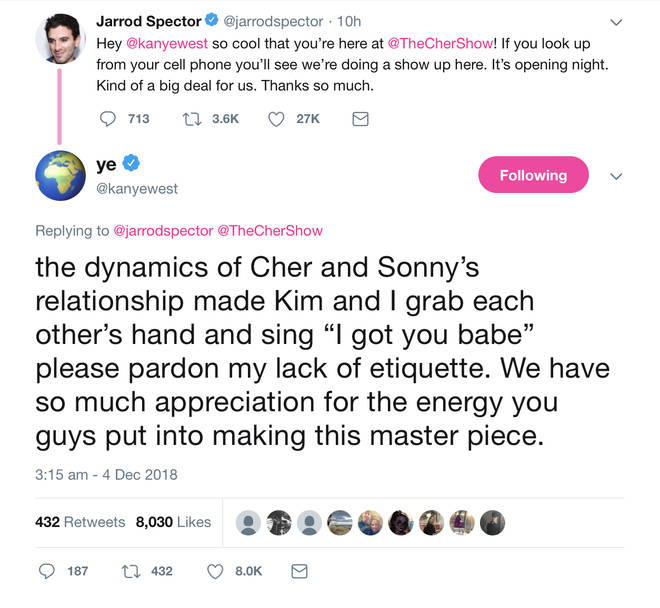Click first liker avatar in likes row

[x=248, y=523]
